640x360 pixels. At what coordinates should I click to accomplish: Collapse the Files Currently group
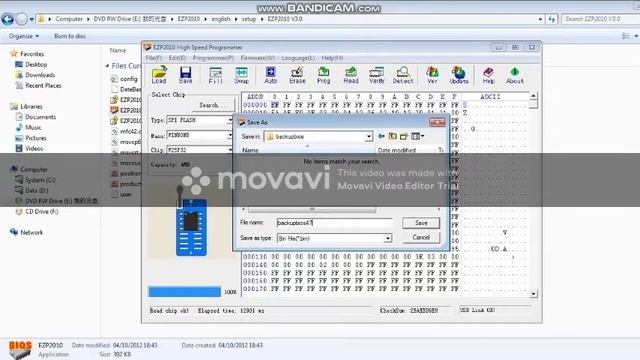click(x=107, y=66)
